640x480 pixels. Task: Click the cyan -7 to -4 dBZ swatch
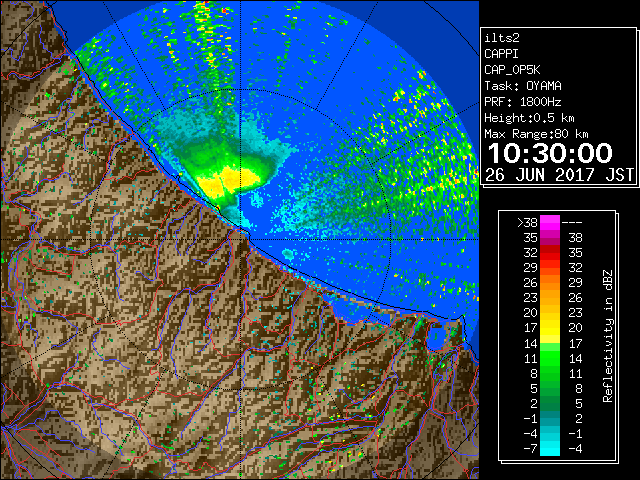[550, 448]
